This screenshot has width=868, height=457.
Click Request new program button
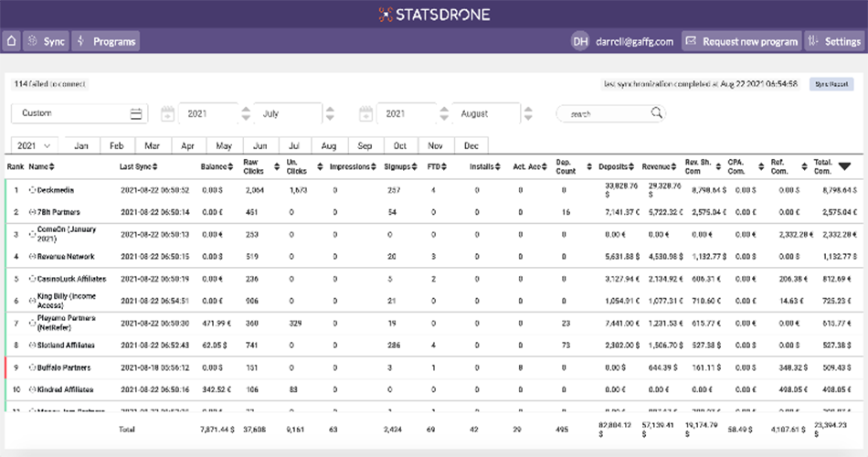coord(740,41)
